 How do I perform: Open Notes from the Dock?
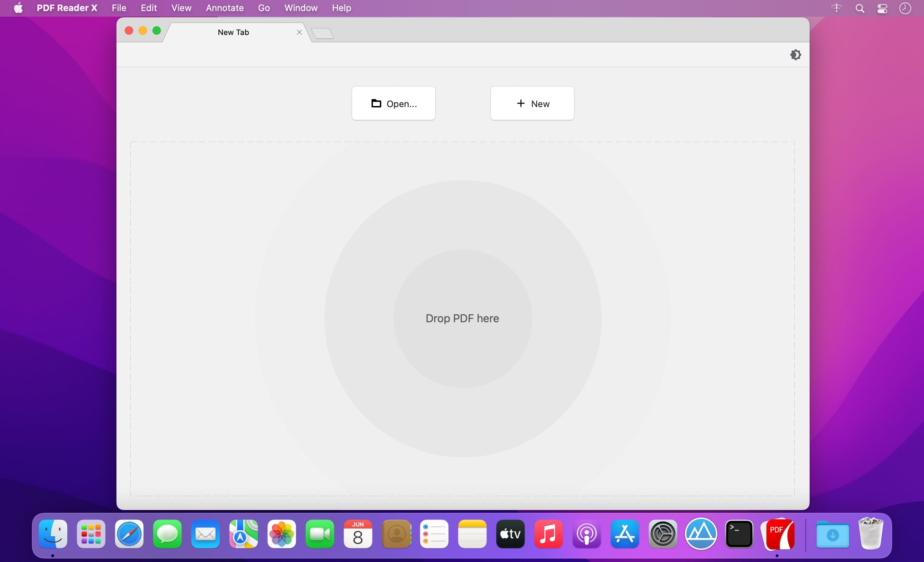coord(472,534)
